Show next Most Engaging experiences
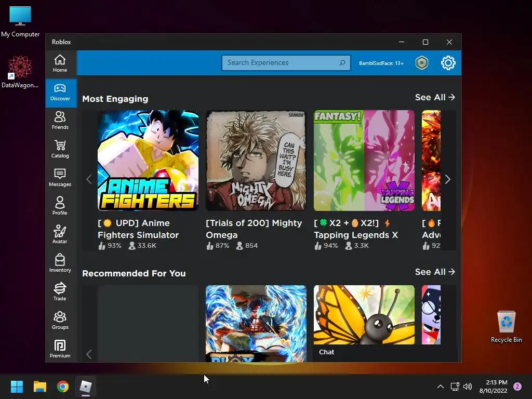This screenshot has height=399, width=532. click(448, 179)
